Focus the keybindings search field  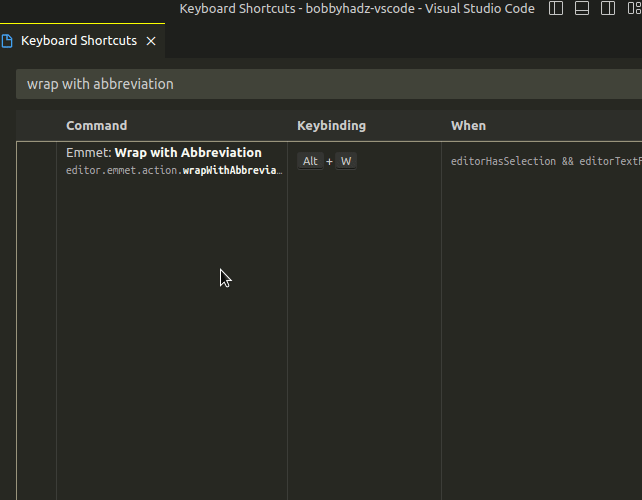click(329, 84)
